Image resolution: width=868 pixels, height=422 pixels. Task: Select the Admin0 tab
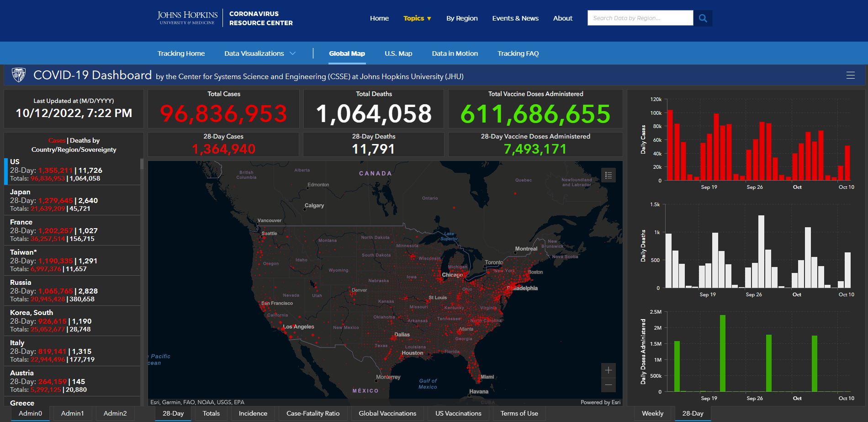[x=30, y=413]
